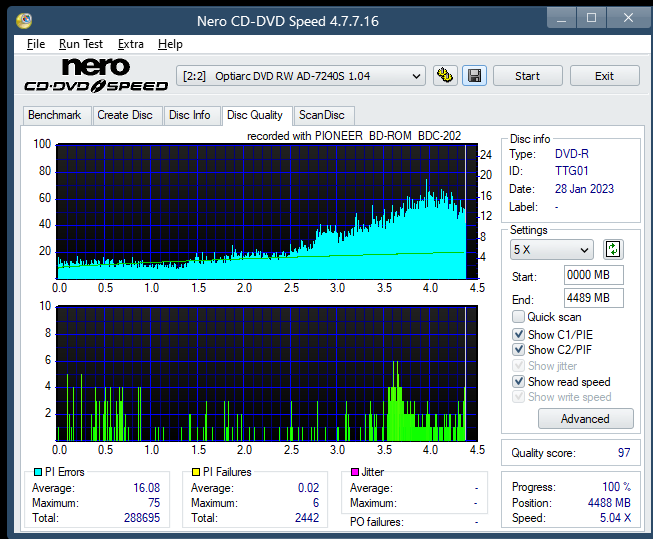The image size is (653, 539).
Task: Click the PO failures label
Action: 376,522
